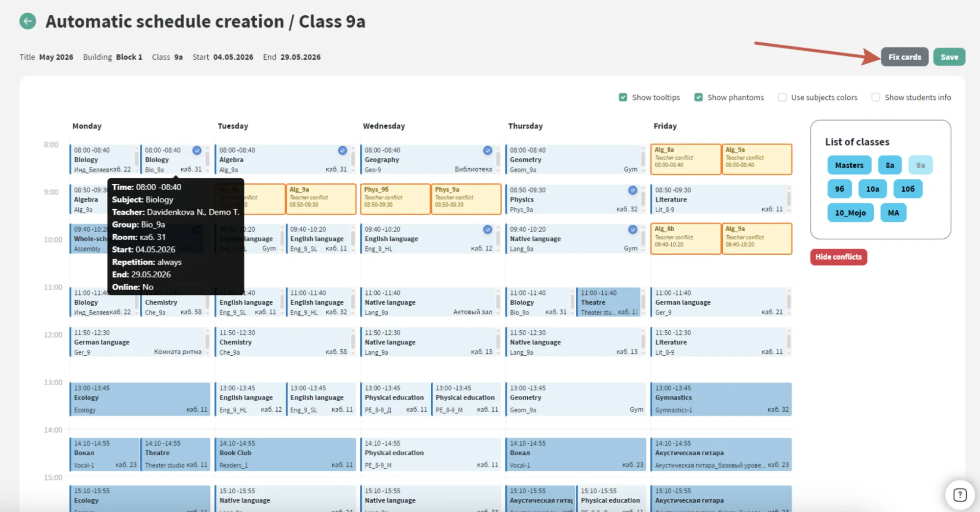Select Monday Chemistry 11:00 card
Viewport: 980px width, 512px height.
(x=175, y=302)
